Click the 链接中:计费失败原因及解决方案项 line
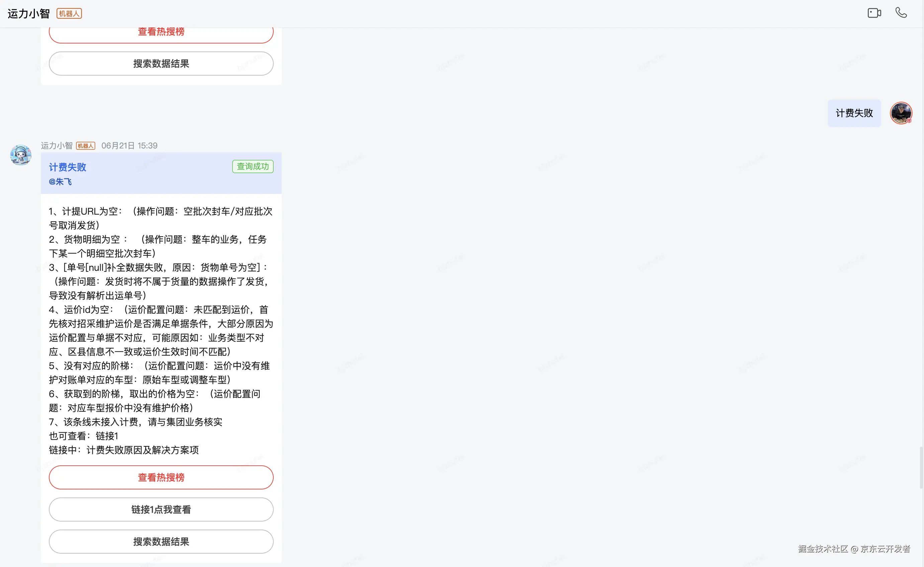 tap(124, 450)
